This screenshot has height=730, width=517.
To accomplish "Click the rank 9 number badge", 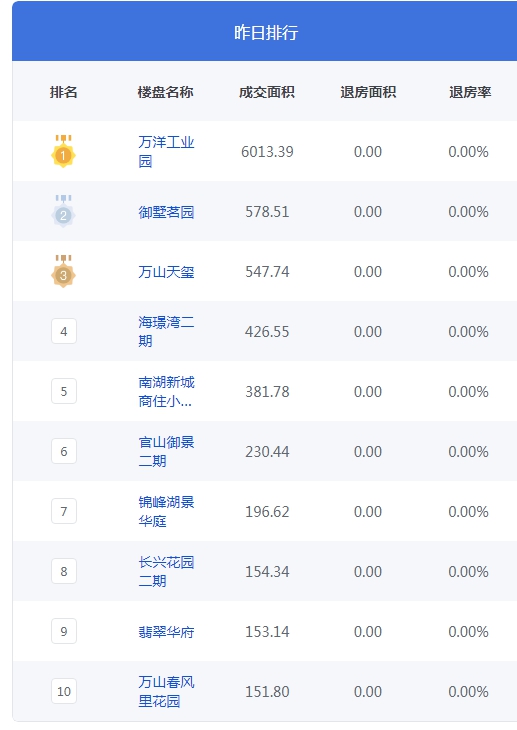I will click(64, 631).
